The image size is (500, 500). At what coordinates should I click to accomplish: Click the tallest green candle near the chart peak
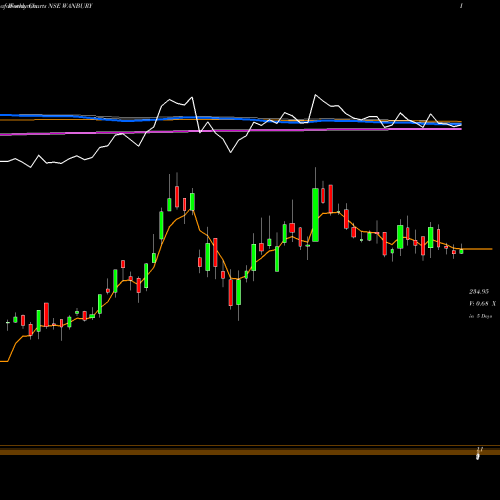315,215
